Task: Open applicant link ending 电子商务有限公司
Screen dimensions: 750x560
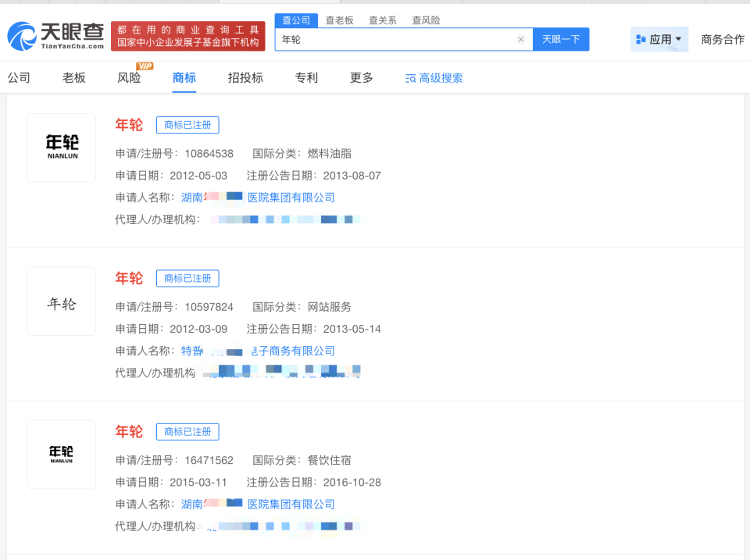Action: pos(258,351)
